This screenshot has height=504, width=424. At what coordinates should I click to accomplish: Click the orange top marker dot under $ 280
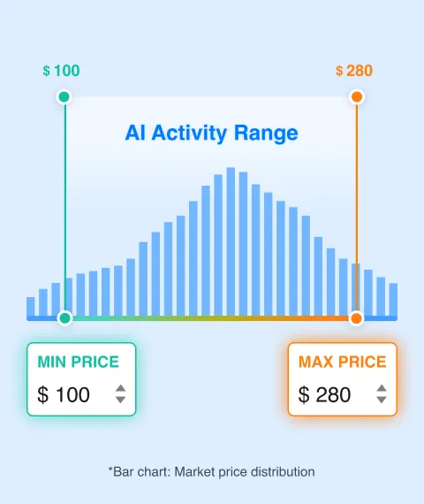click(357, 96)
